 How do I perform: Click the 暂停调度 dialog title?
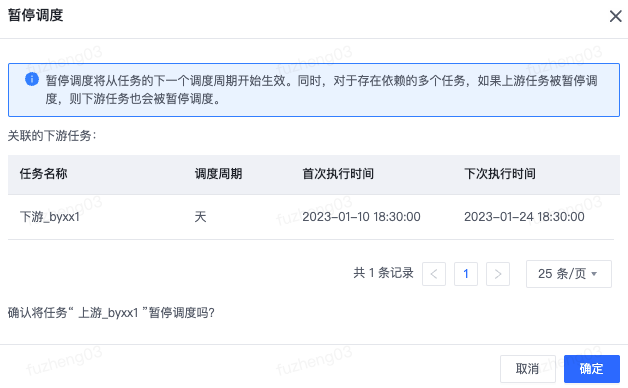pos(36,15)
